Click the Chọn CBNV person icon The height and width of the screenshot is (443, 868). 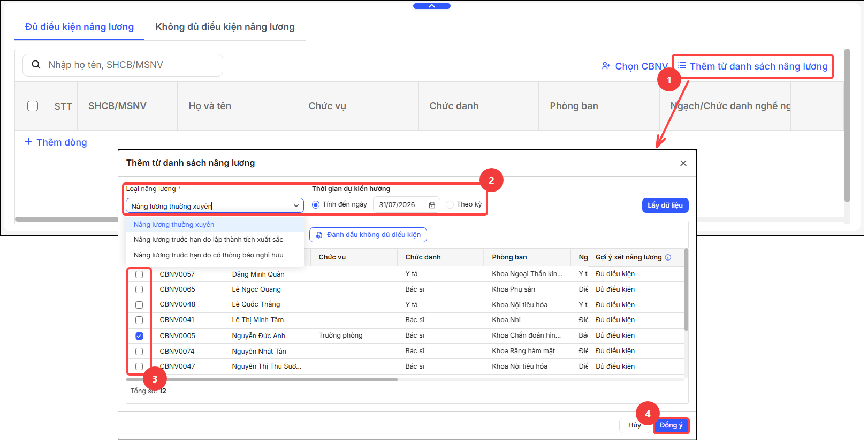point(606,66)
